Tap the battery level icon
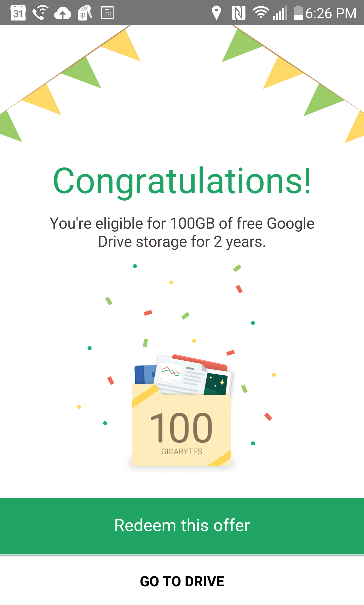 (298, 13)
